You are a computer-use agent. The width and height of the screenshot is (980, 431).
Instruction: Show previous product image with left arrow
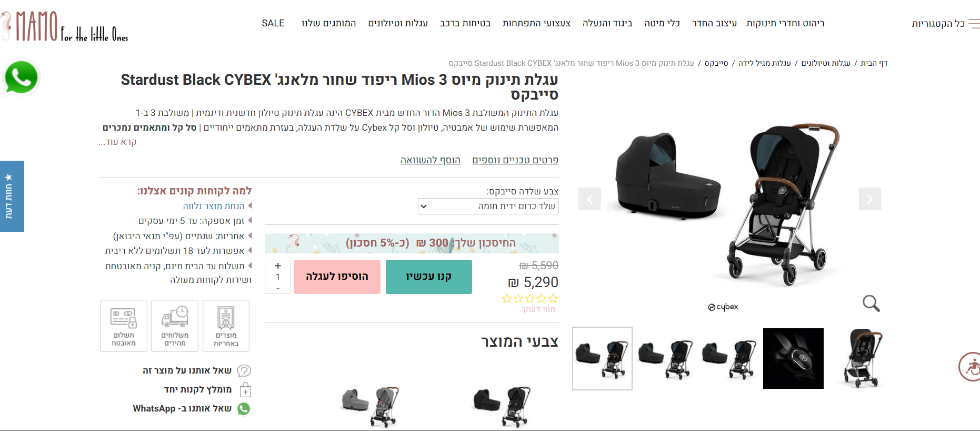(589, 199)
